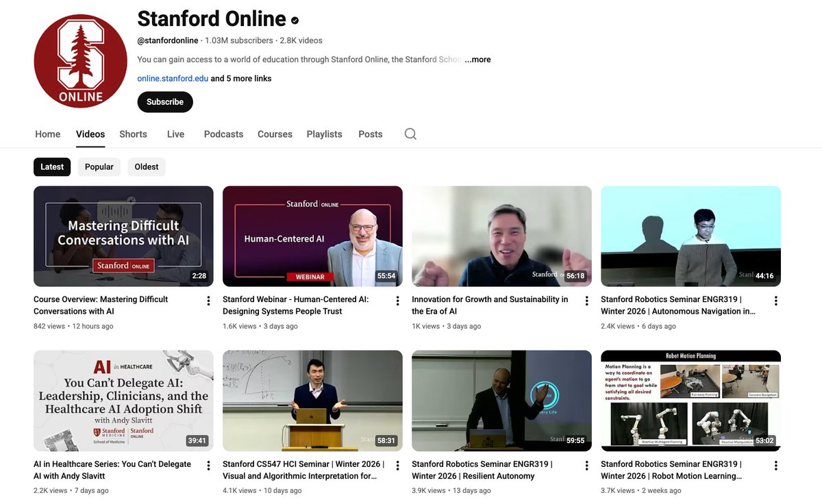Play the 58:31 HCI Seminar thumbnail

tap(312, 401)
